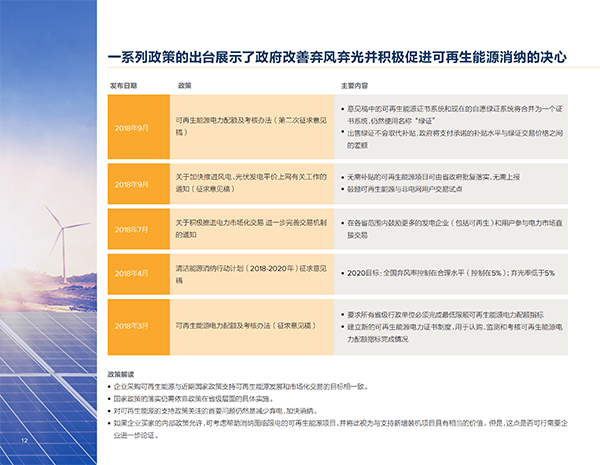Click the 政策解读 heading
Image resolution: width=600 pixels, height=465 pixels.
pyautogui.click(x=121, y=374)
